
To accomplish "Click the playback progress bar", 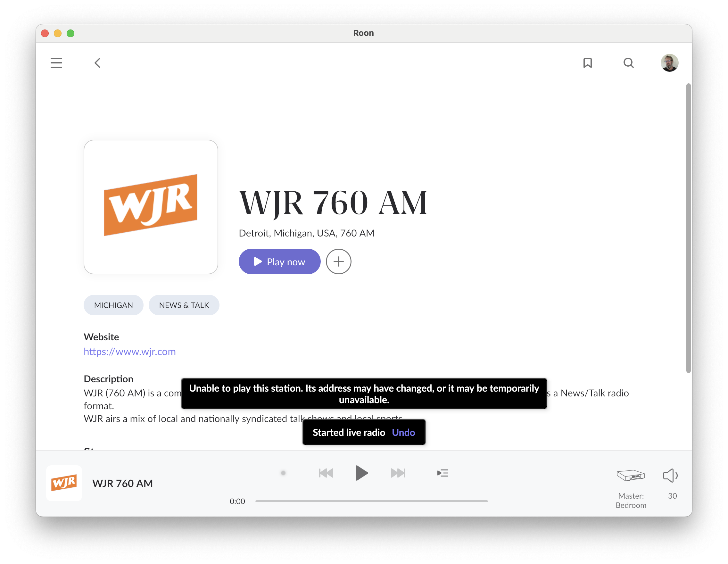I will pos(371,501).
